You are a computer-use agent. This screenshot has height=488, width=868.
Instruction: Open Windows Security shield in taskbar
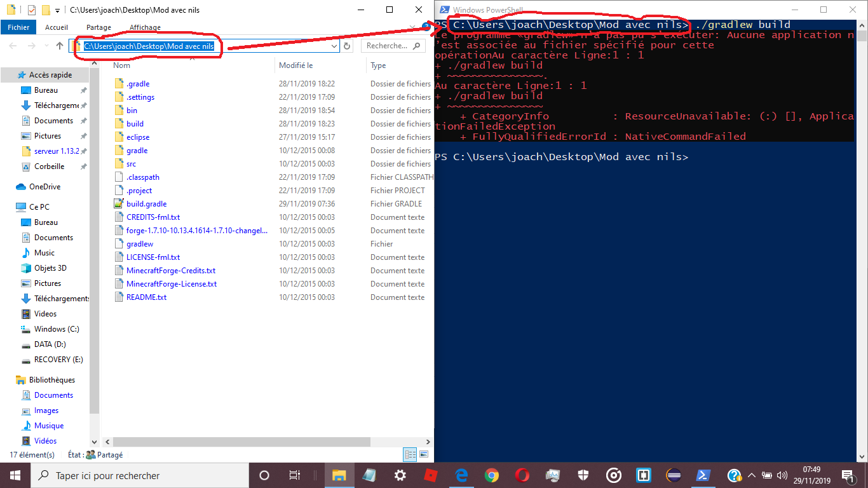tap(583, 475)
